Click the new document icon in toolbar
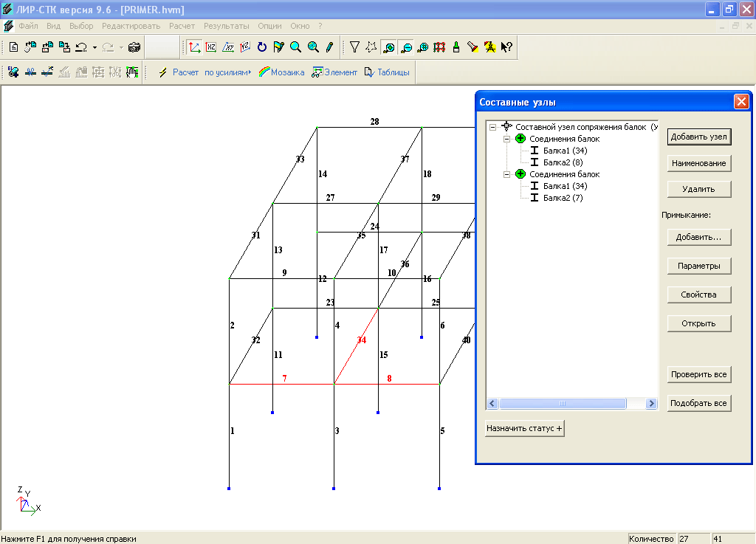The height and width of the screenshot is (544, 756). tap(13, 47)
